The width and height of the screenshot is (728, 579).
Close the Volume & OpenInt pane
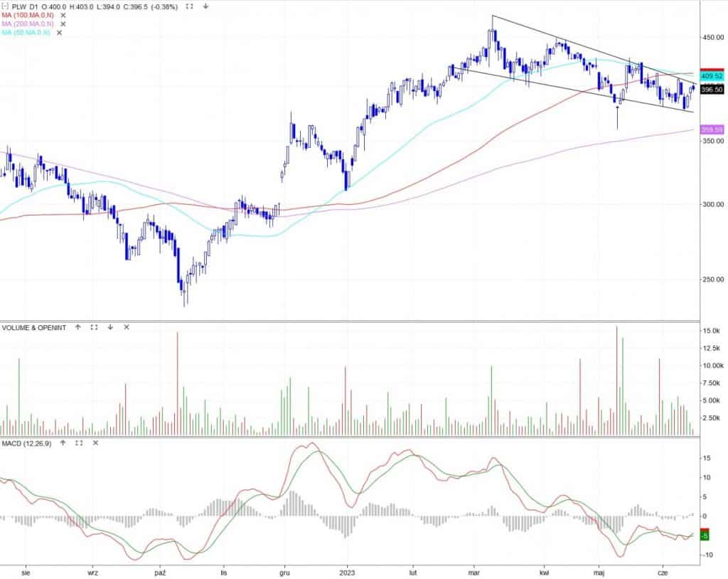[127, 327]
